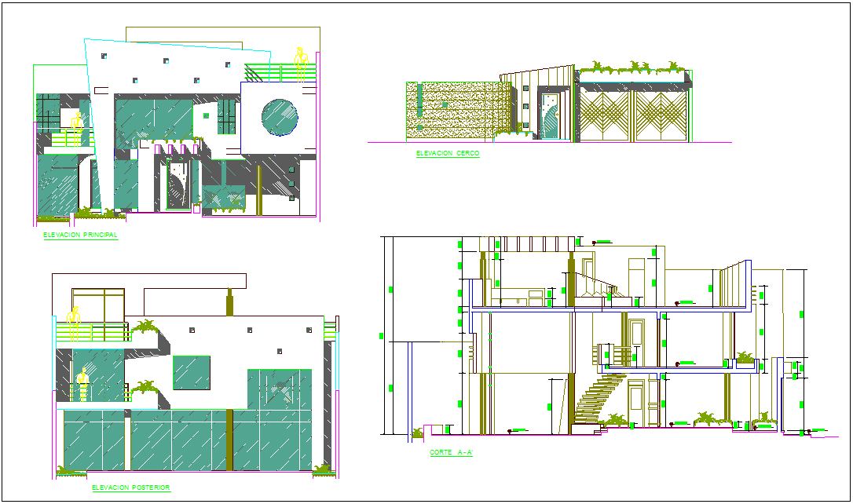Expand the ELEVACION CERCO label

click(x=446, y=153)
